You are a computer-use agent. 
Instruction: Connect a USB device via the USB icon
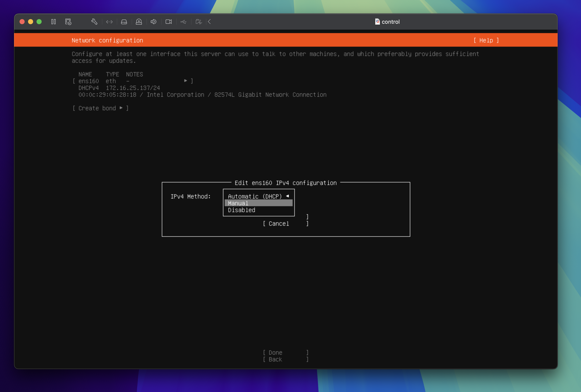point(183,22)
